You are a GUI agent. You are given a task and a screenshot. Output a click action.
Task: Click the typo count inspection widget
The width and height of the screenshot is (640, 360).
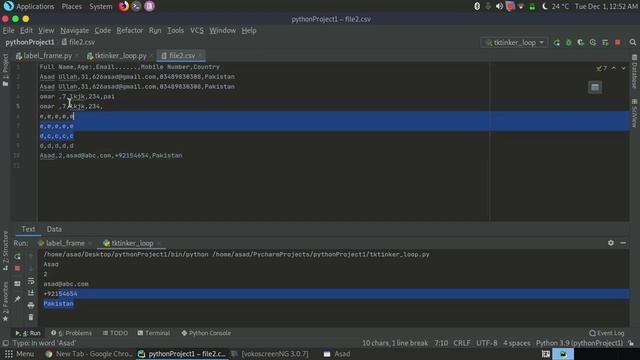click(x=601, y=68)
